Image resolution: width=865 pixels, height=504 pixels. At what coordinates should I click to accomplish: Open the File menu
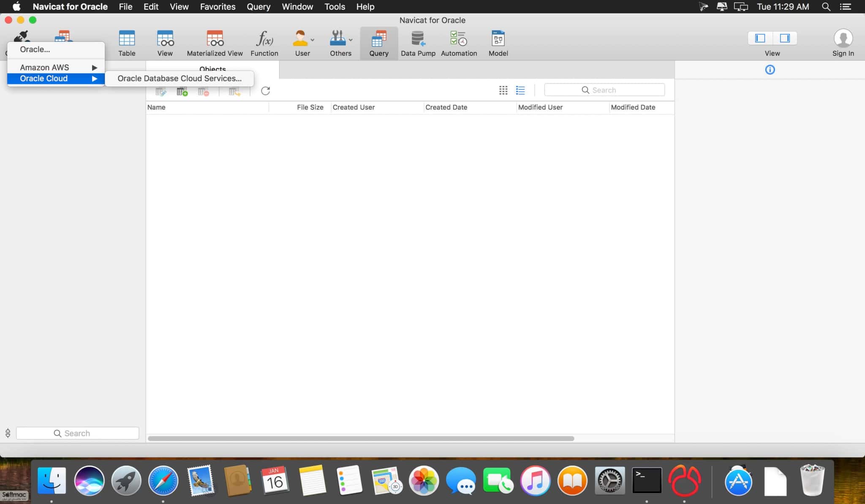tap(125, 6)
